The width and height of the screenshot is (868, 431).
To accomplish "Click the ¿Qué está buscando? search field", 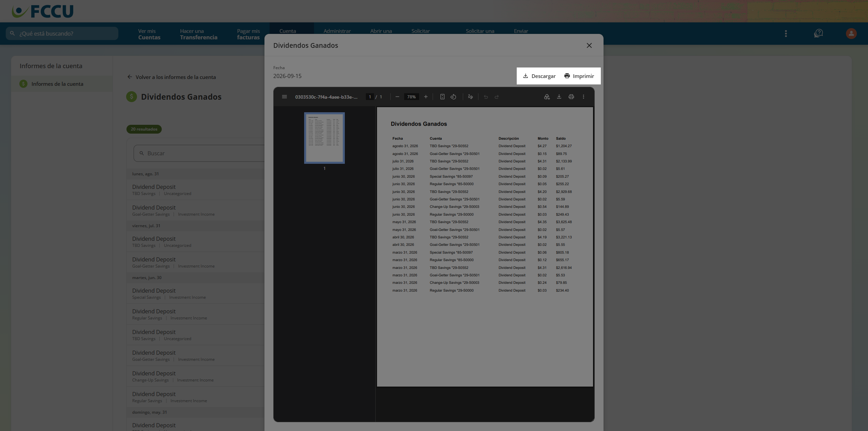I will [x=62, y=34].
